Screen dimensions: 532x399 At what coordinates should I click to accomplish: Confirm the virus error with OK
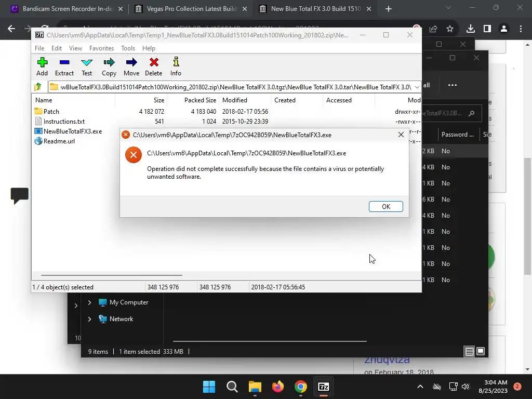coord(386,207)
